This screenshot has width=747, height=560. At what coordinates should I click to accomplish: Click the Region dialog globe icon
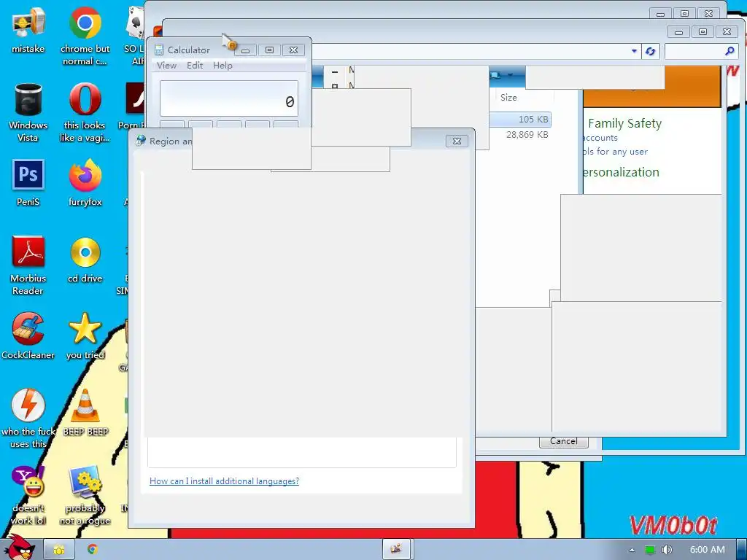point(141,141)
